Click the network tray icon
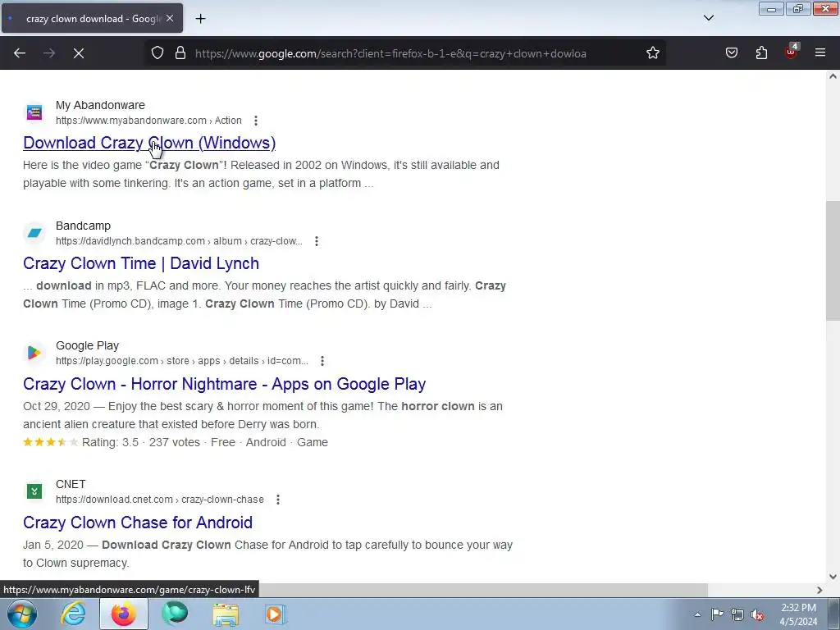840x630 pixels. point(737,614)
